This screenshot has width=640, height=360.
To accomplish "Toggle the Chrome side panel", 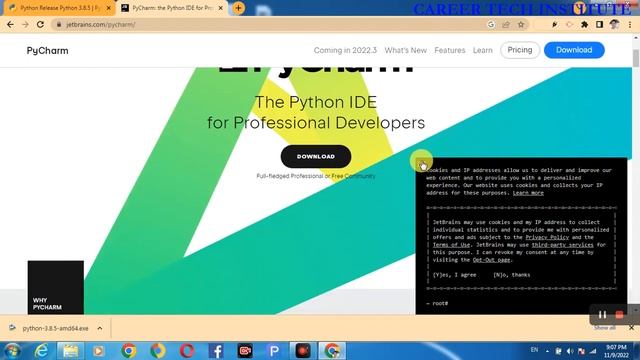I will click(599, 24).
